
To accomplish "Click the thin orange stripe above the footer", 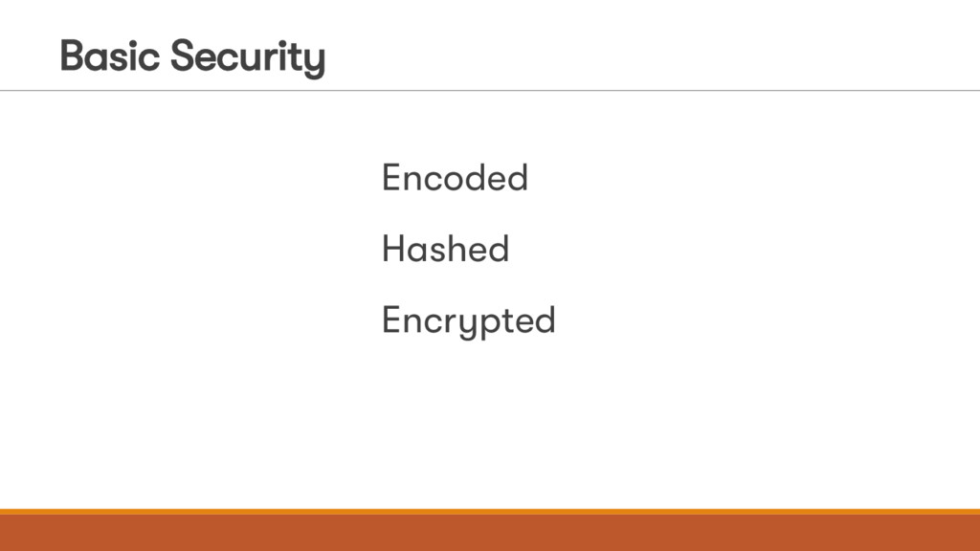I will 490,512.
